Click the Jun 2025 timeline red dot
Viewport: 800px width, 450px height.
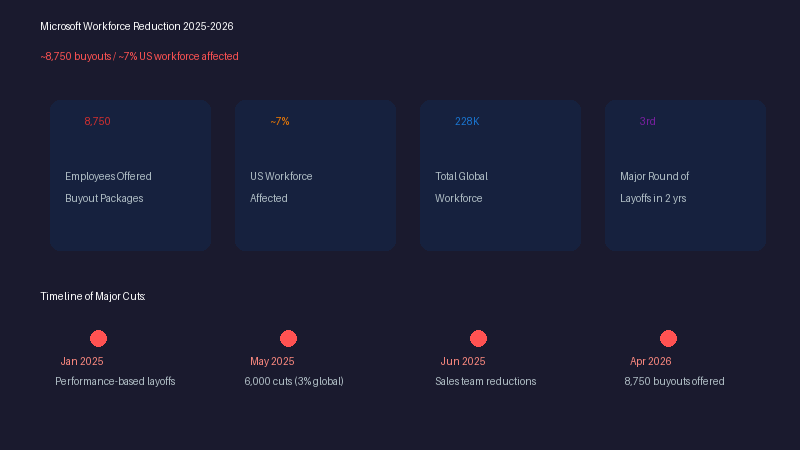pyautogui.click(x=478, y=339)
